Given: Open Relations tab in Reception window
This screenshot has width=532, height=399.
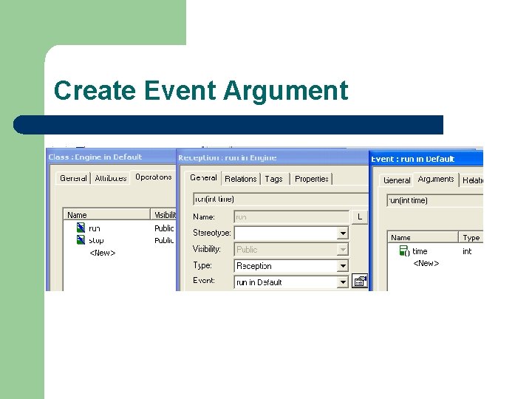Looking at the screenshot, I should 241,179.
